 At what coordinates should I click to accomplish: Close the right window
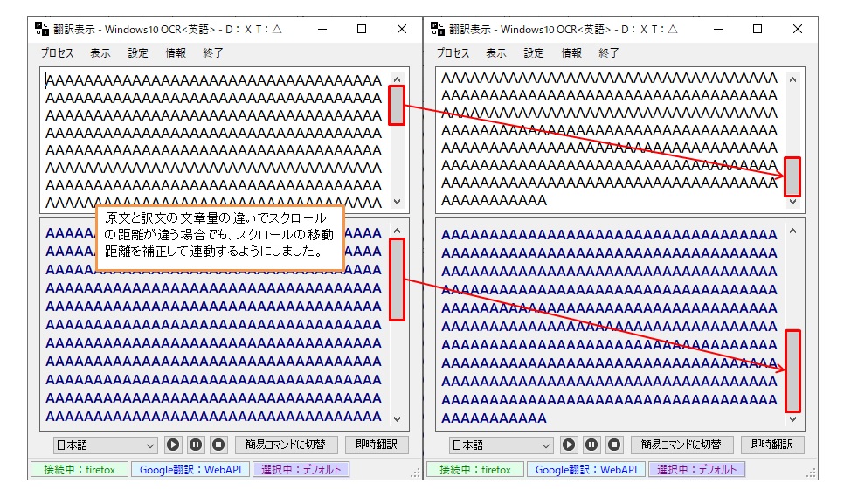tap(797, 29)
